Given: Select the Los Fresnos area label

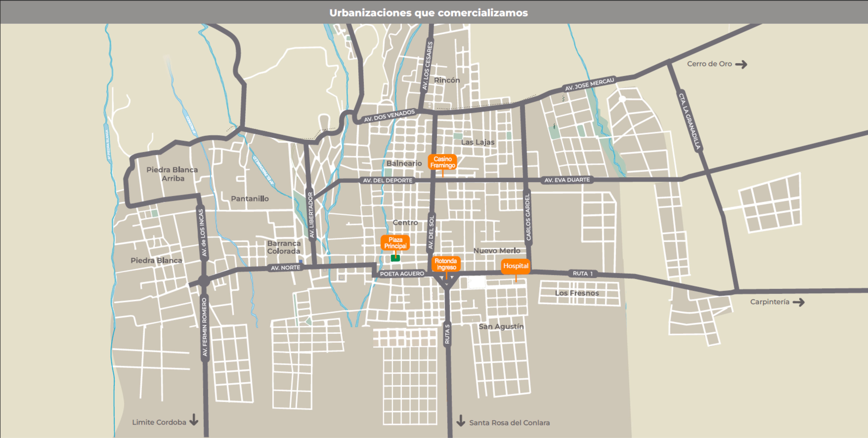Looking at the screenshot, I should click(578, 293).
